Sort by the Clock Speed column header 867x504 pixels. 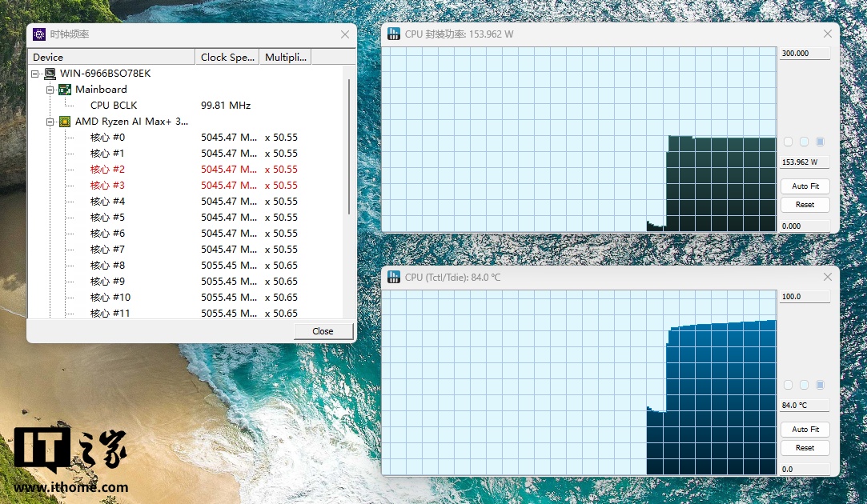click(227, 57)
